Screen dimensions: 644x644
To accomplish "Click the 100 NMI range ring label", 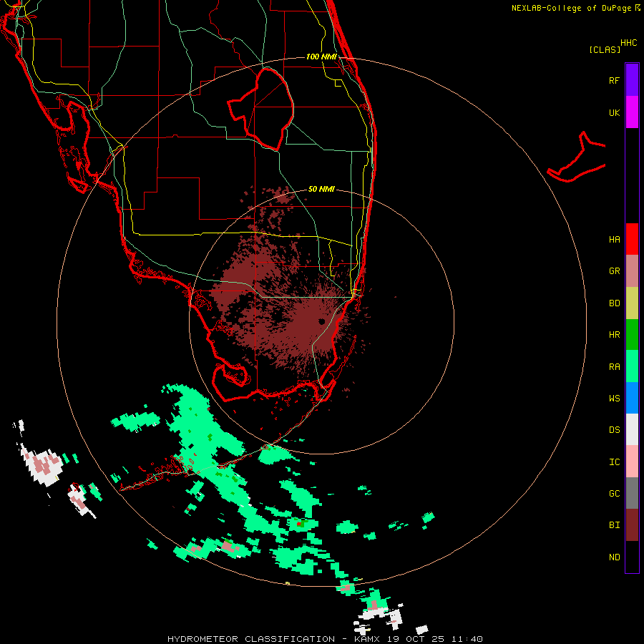I will point(321,57).
